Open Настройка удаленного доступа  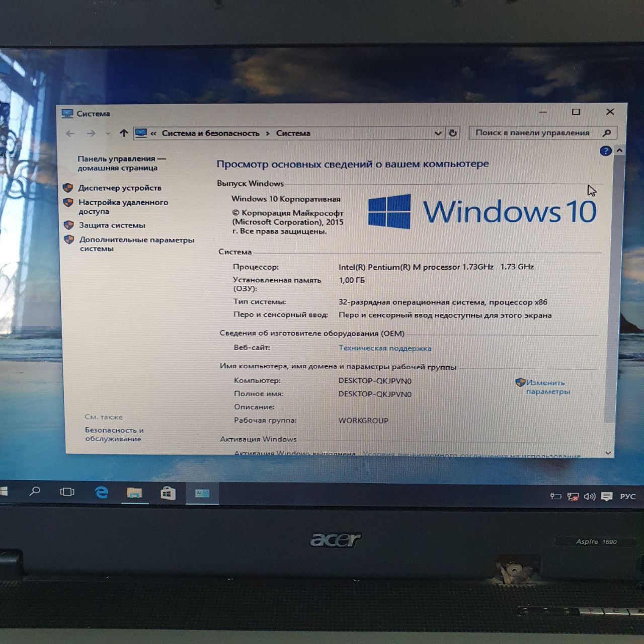[x=123, y=207]
